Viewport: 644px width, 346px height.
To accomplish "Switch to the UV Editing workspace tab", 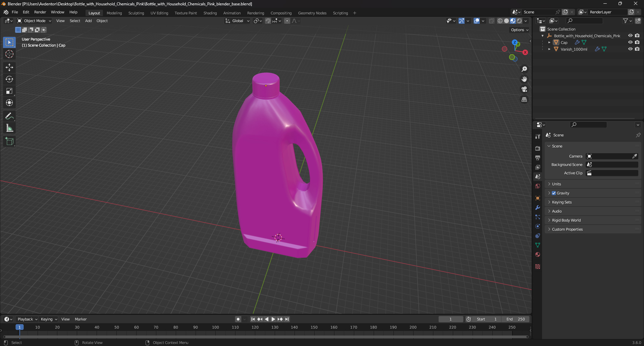I will [159, 13].
